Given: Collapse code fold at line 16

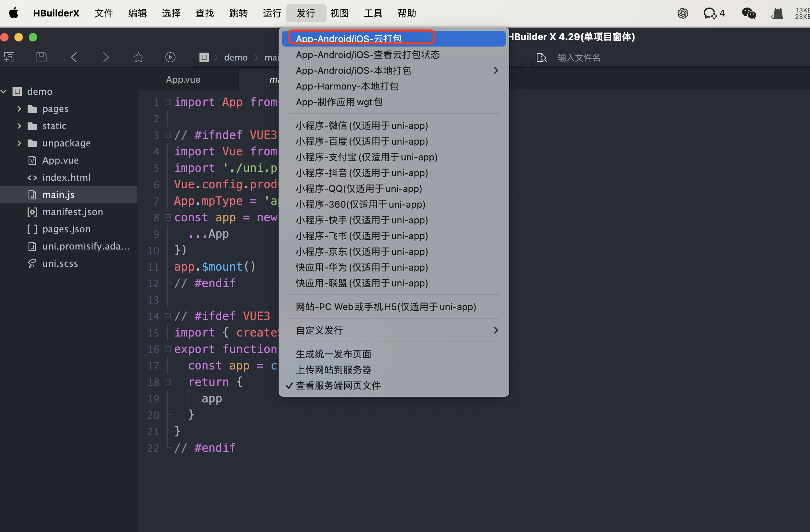Looking at the screenshot, I should pos(168,349).
